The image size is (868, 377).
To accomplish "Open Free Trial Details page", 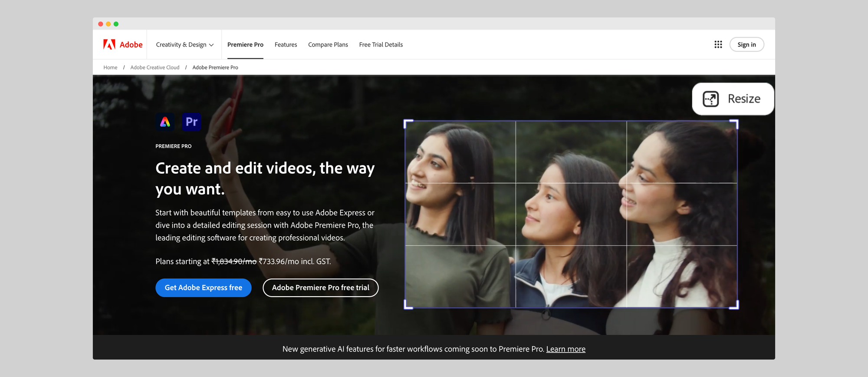I will tap(381, 45).
